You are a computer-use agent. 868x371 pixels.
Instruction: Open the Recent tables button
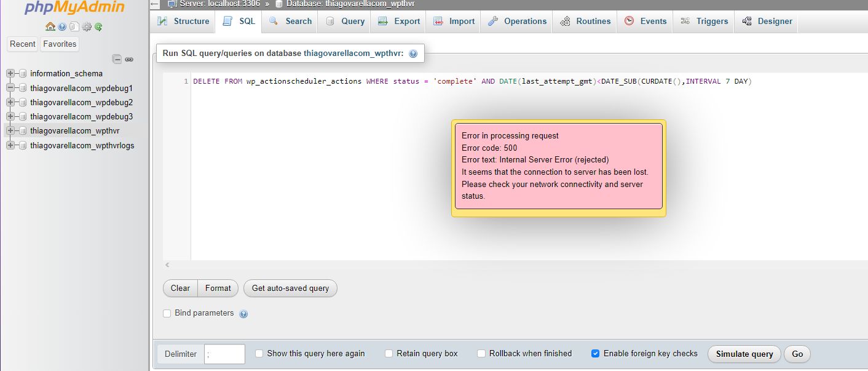(23, 44)
